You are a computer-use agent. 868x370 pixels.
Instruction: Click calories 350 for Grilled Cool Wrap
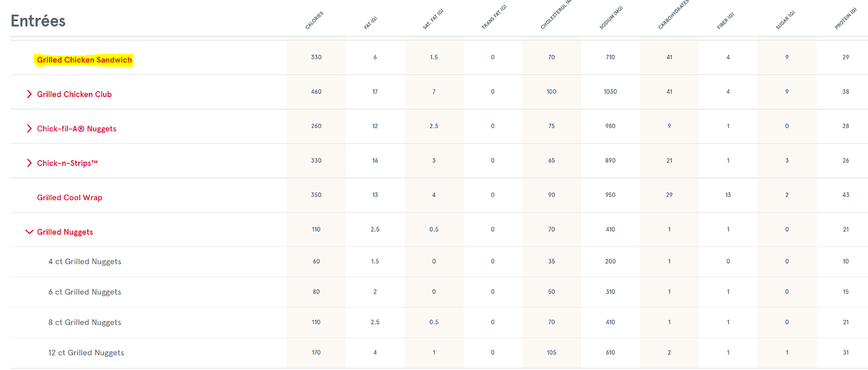pos(316,195)
